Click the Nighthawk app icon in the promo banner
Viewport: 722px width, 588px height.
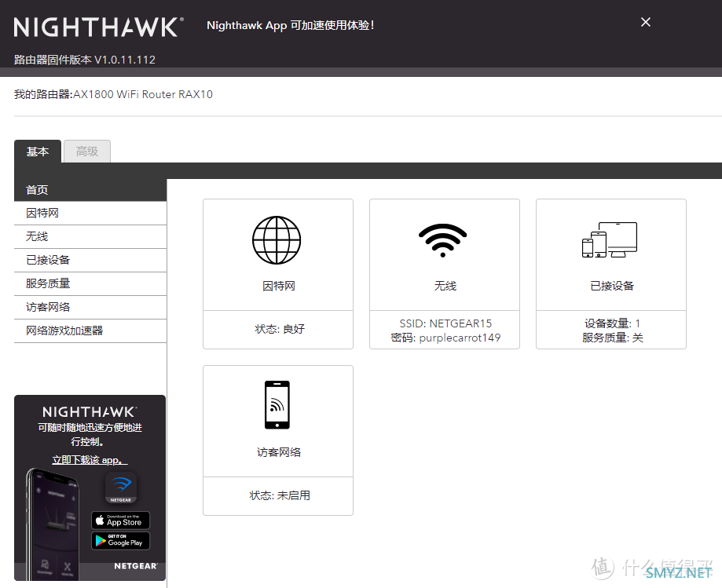pyautogui.click(x=121, y=488)
